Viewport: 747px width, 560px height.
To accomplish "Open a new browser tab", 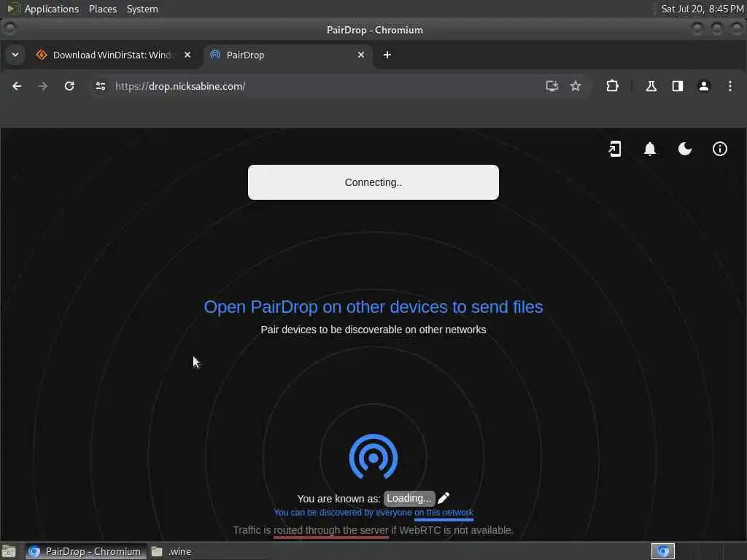I will click(x=387, y=55).
